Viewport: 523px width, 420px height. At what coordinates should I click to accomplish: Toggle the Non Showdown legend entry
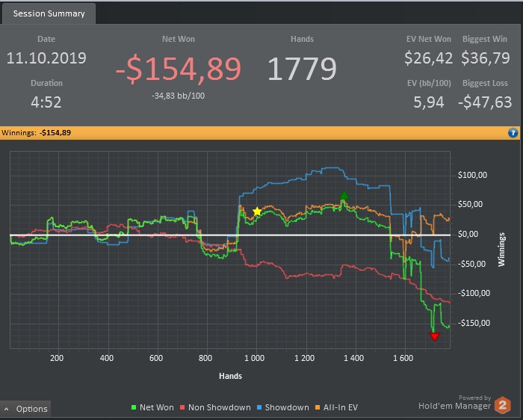coord(215,407)
